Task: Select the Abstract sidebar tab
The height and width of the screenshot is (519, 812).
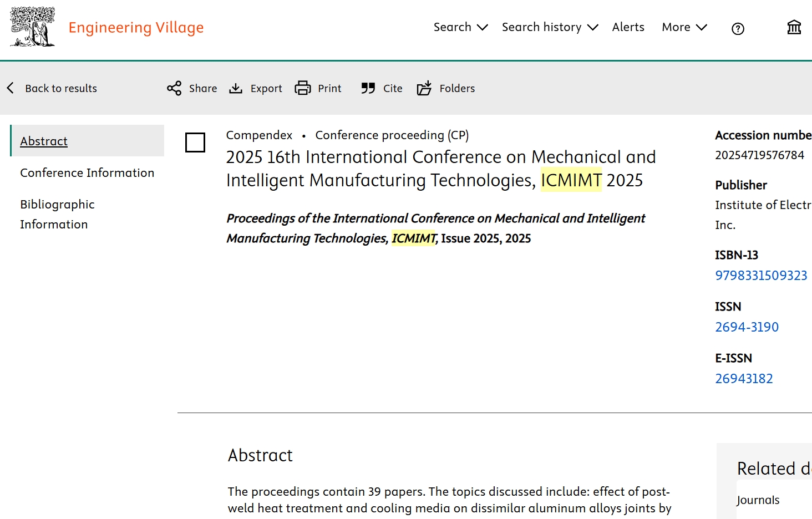Action: pos(44,141)
